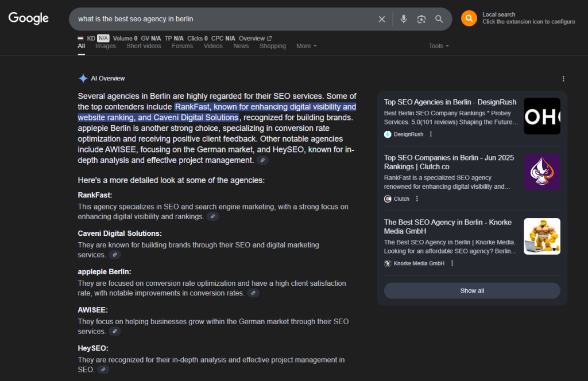This screenshot has height=381, width=588.
Task: Open the DesignRush source options menu
Action: [431, 134]
